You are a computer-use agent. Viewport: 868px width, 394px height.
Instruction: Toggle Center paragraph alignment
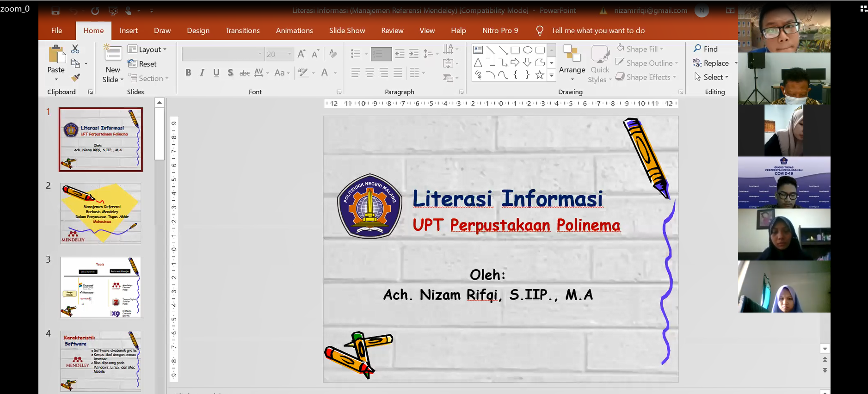click(369, 73)
